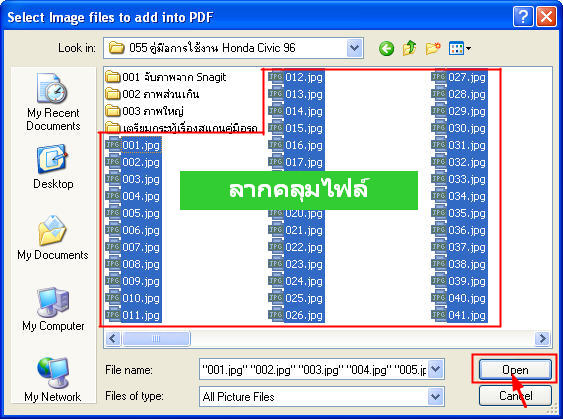Select file 029.jpg
563x419 pixels.
(459, 111)
